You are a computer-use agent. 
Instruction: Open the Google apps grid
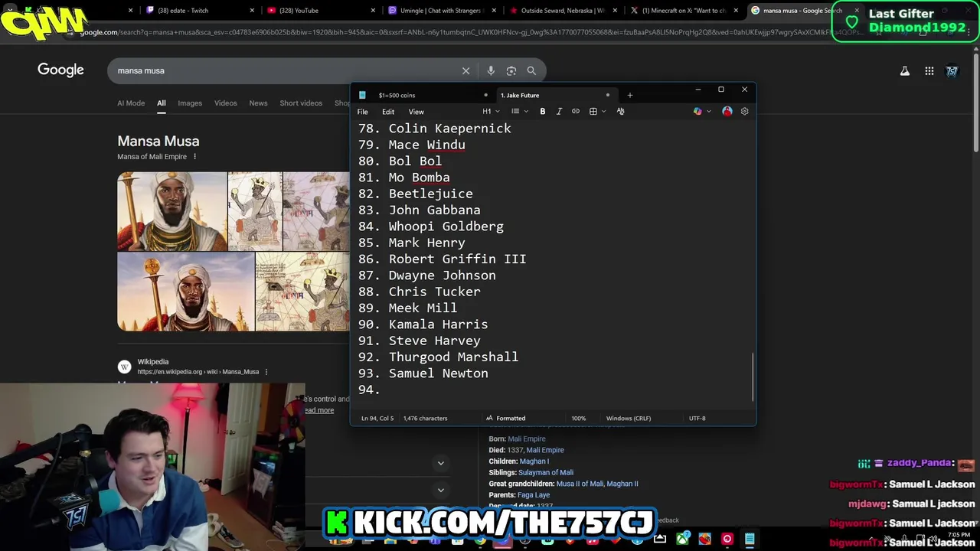pyautogui.click(x=929, y=71)
